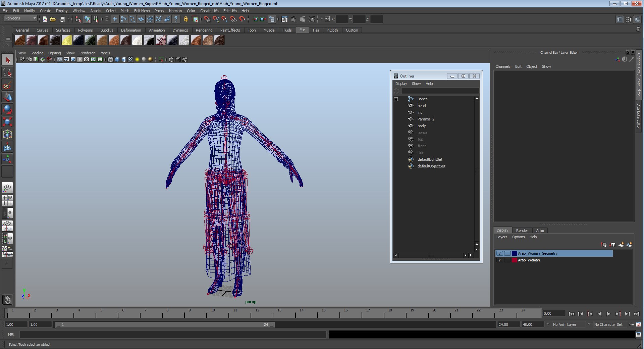Toggle visibility V of Arab_Woman_Geometry layer
Viewport: 644px width, 349px height.
coord(499,253)
